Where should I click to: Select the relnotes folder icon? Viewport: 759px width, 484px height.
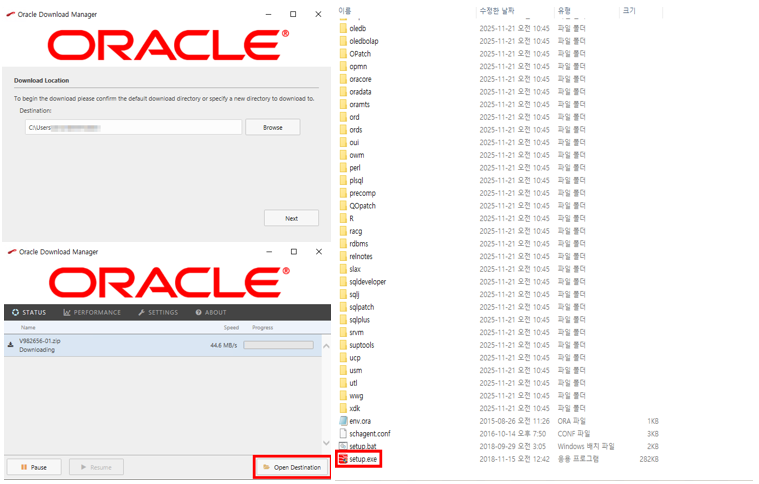click(343, 256)
